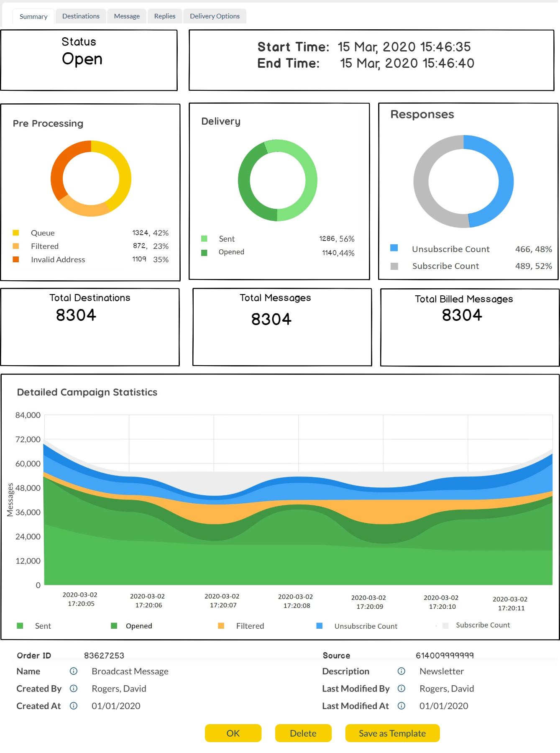
Task: Click the Delete button
Action: coord(303,733)
